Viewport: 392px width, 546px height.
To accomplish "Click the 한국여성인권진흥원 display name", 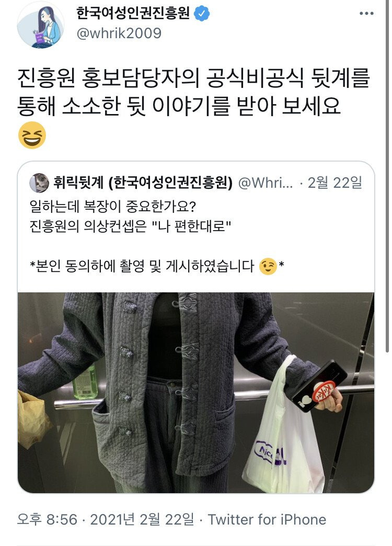I will (133, 13).
